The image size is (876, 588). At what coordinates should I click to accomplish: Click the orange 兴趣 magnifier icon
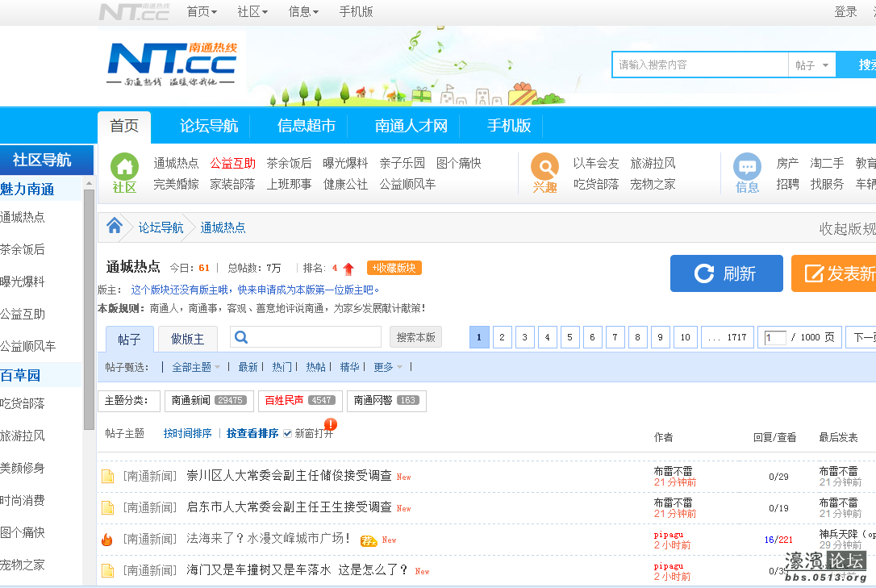[x=544, y=167]
